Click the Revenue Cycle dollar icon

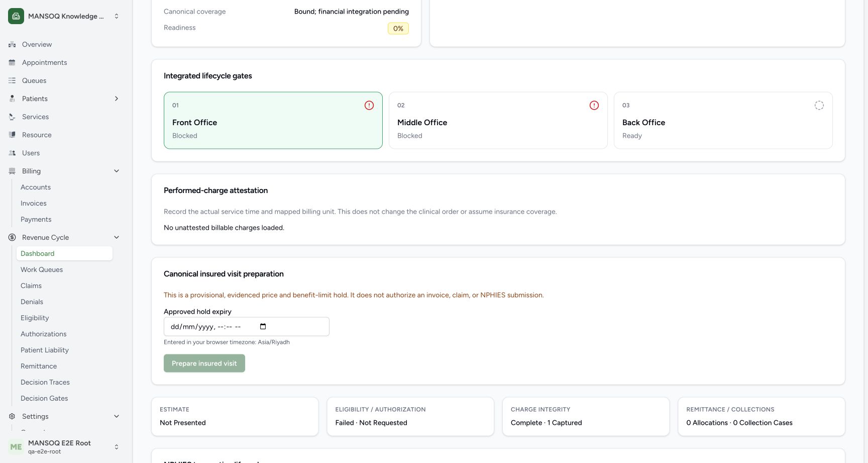(x=12, y=237)
